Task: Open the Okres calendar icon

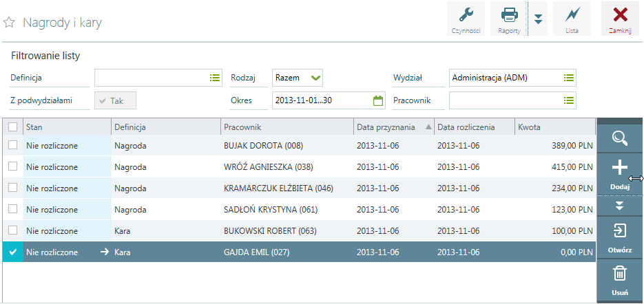Action: pyautogui.click(x=378, y=100)
